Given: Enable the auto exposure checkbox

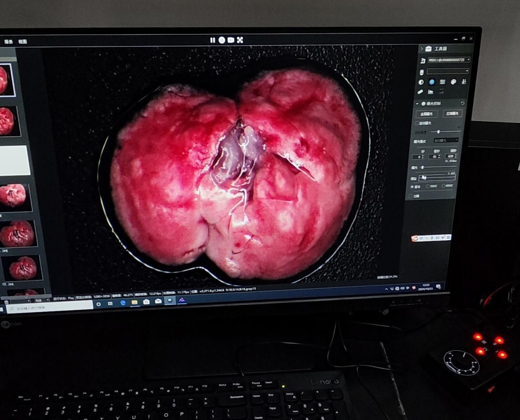Looking at the screenshot, I should (x=418, y=123).
